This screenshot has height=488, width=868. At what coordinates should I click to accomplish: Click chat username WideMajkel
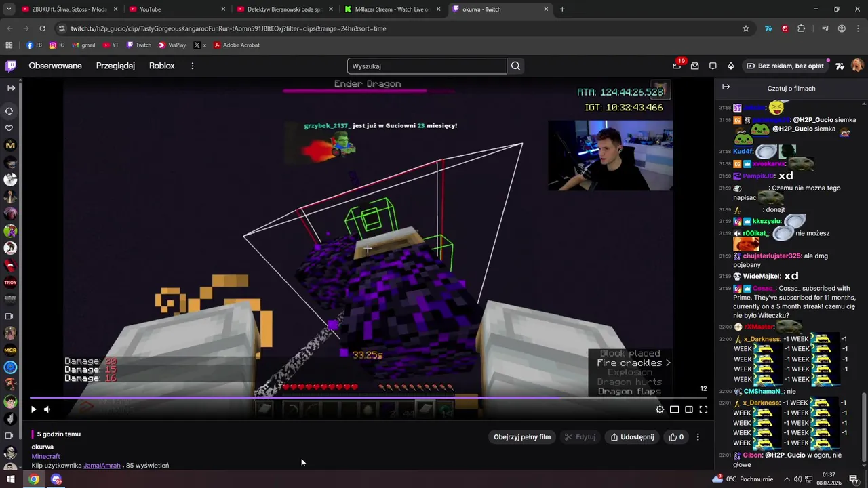(x=761, y=277)
